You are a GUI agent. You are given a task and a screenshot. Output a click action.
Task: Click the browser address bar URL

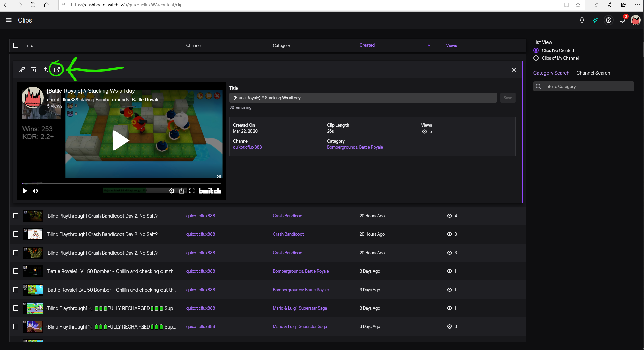pos(128,5)
